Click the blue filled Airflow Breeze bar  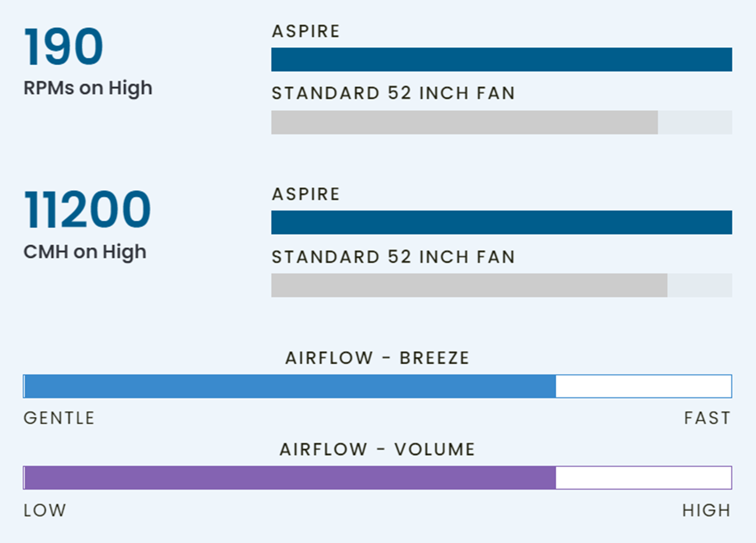pyautogui.click(x=290, y=386)
